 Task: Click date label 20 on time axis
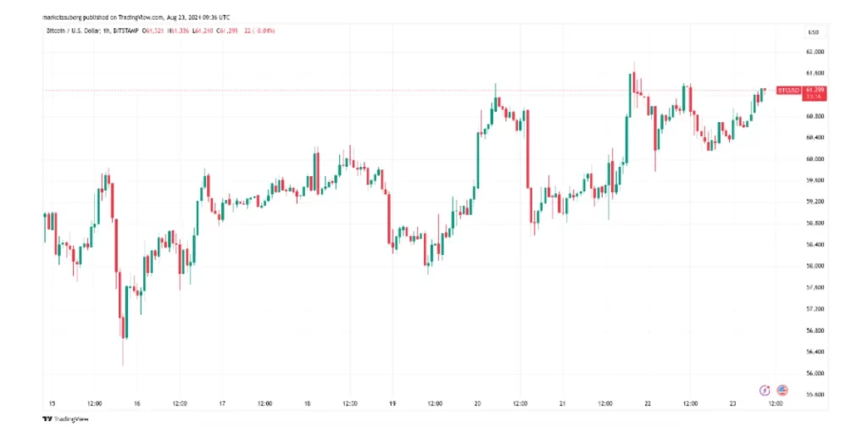pyautogui.click(x=478, y=404)
